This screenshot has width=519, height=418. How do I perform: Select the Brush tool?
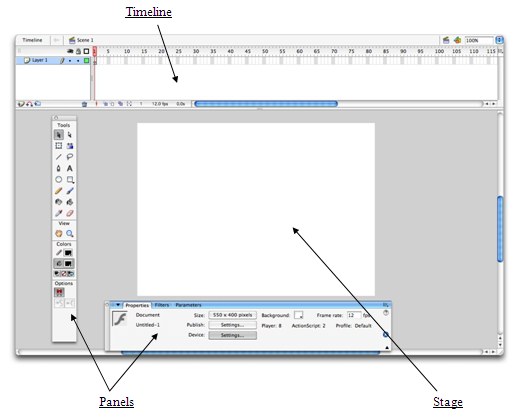click(70, 191)
